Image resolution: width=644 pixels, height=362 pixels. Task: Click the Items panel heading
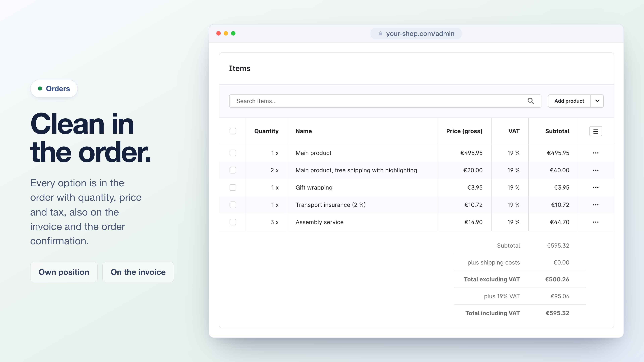(x=239, y=68)
